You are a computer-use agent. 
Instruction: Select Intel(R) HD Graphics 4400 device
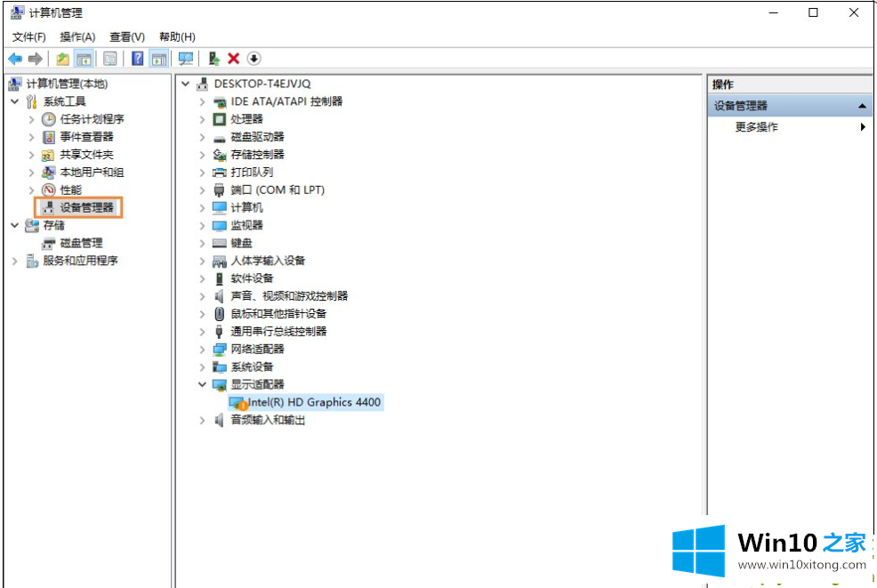click(314, 402)
